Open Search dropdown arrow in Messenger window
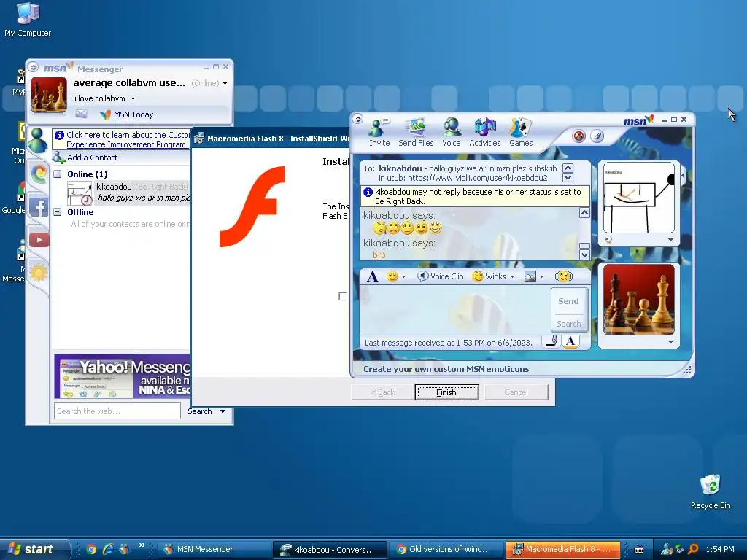Screen dimensions: 747x560 [223, 411]
